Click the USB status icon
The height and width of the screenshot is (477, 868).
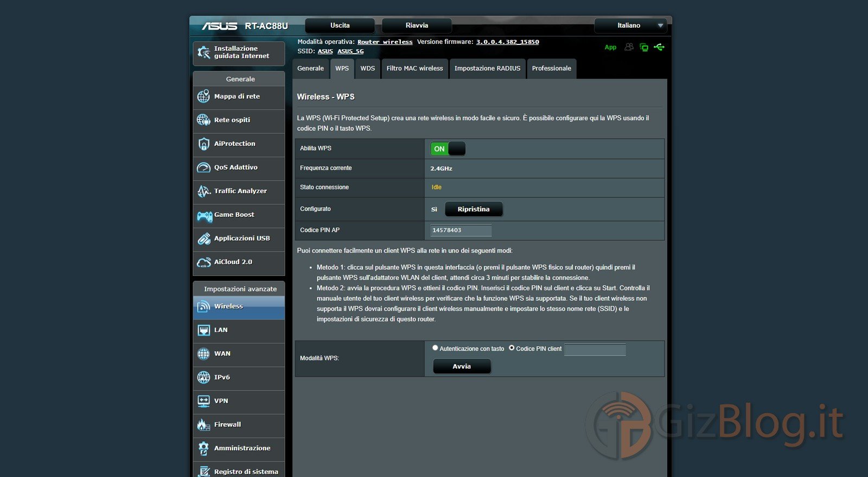click(x=659, y=47)
